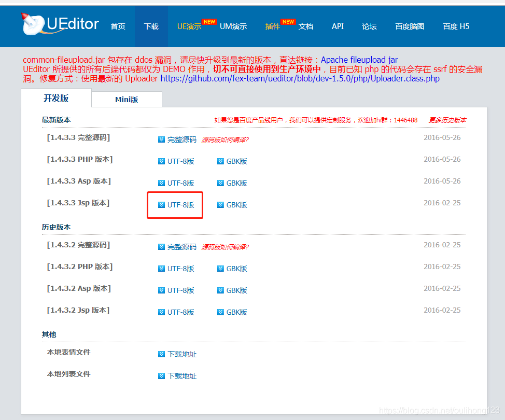Click the [1.4.3.2 完整源码] row label
This screenshot has width=505, height=420.
coord(79,245)
